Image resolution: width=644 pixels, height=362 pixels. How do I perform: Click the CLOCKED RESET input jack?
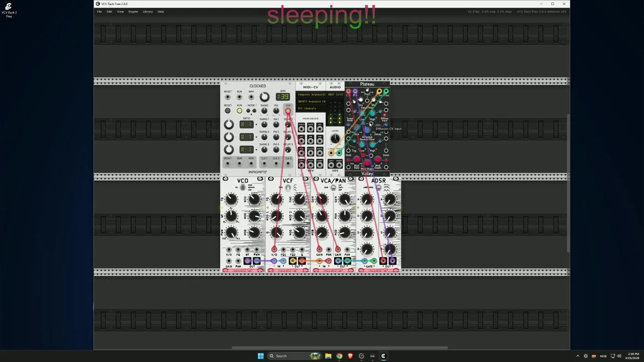click(x=227, y=97)
